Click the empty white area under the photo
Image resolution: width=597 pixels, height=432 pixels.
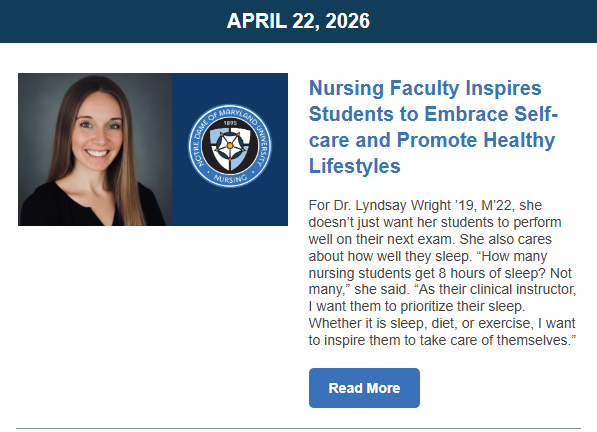coord(152,324)
